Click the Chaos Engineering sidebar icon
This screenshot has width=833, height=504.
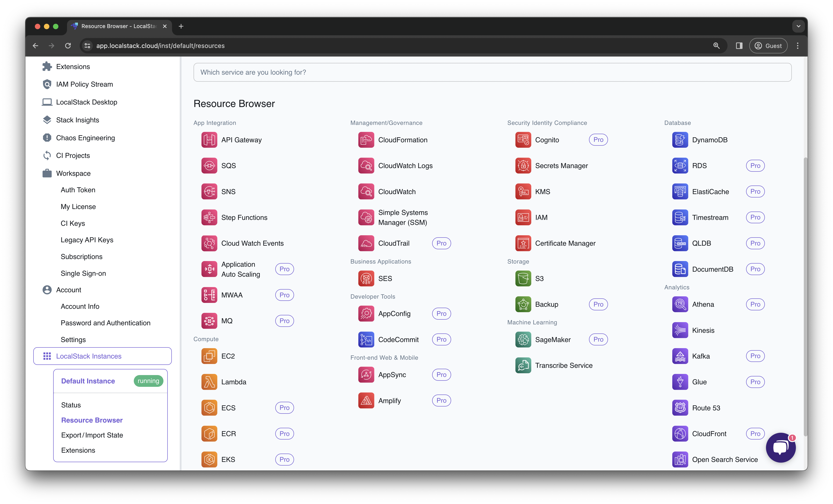(47, 138)
